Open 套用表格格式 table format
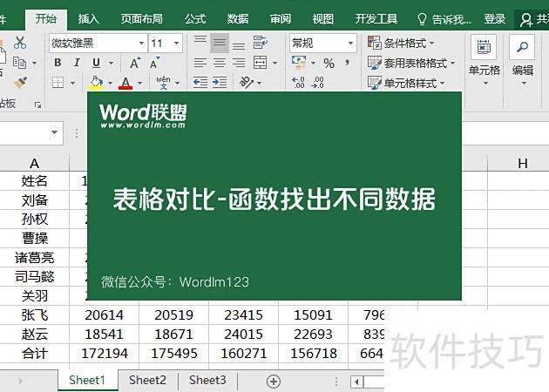549x392 pixels. [x=411, y=64]
